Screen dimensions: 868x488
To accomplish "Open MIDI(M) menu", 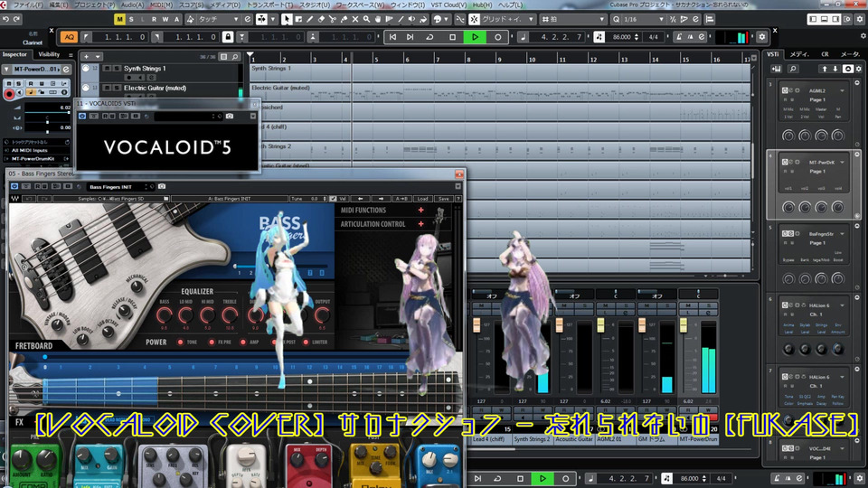I will pos(161,5).
